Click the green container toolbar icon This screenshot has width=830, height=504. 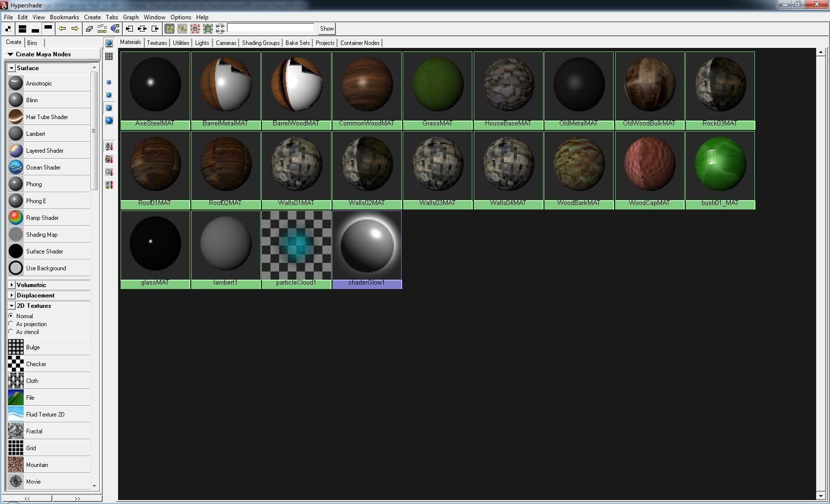pyautogui.click(x=208, y=29)
